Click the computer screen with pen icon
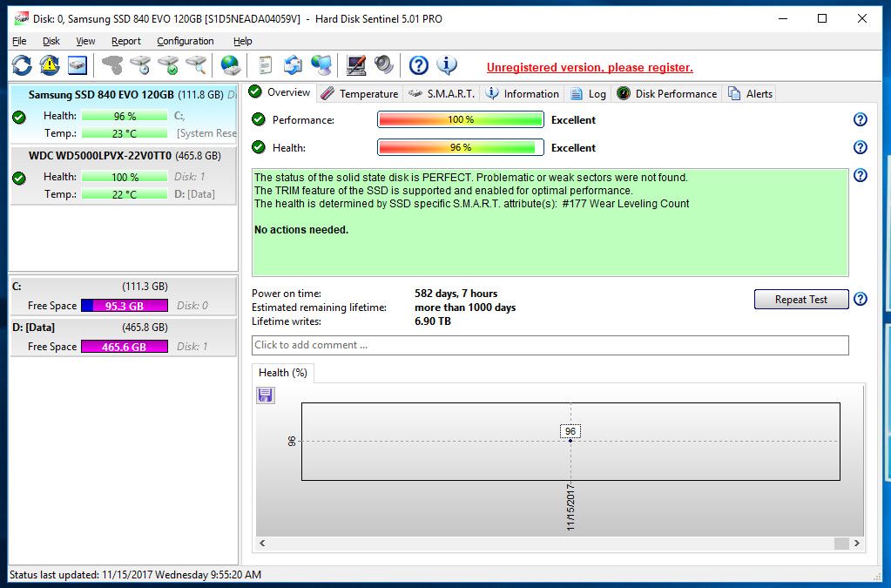The image size is (891, 588). [x=355, y=65]
